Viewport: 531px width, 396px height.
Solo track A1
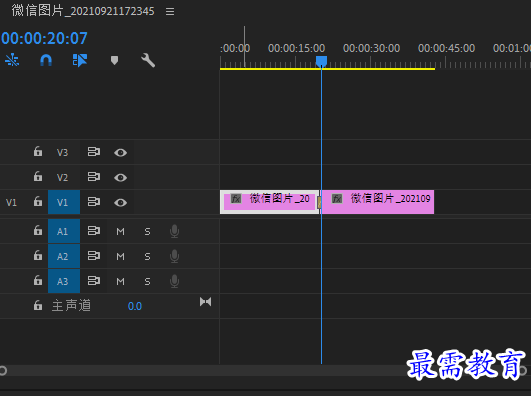pyautogui.click(x=147, y=232)
